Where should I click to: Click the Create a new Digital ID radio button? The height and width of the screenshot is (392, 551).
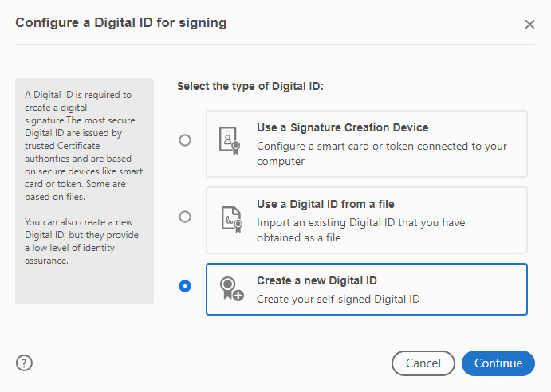coord(185,286)
